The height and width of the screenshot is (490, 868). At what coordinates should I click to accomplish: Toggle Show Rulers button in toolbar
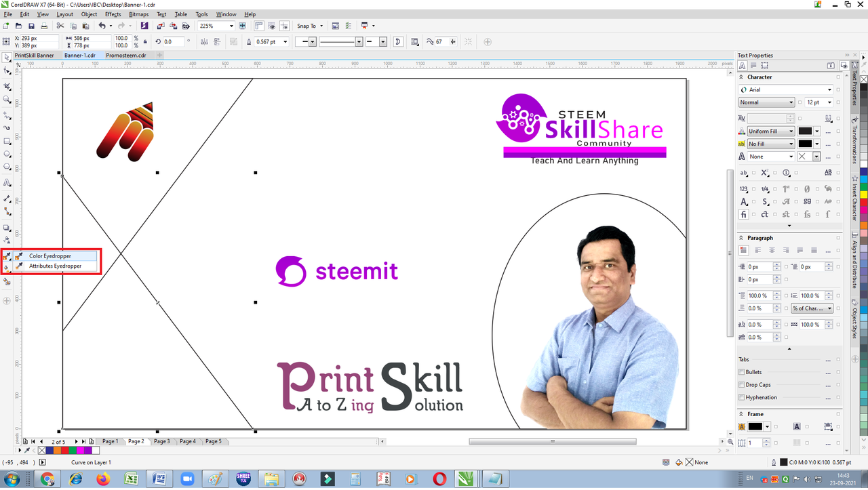click(259, 26)
